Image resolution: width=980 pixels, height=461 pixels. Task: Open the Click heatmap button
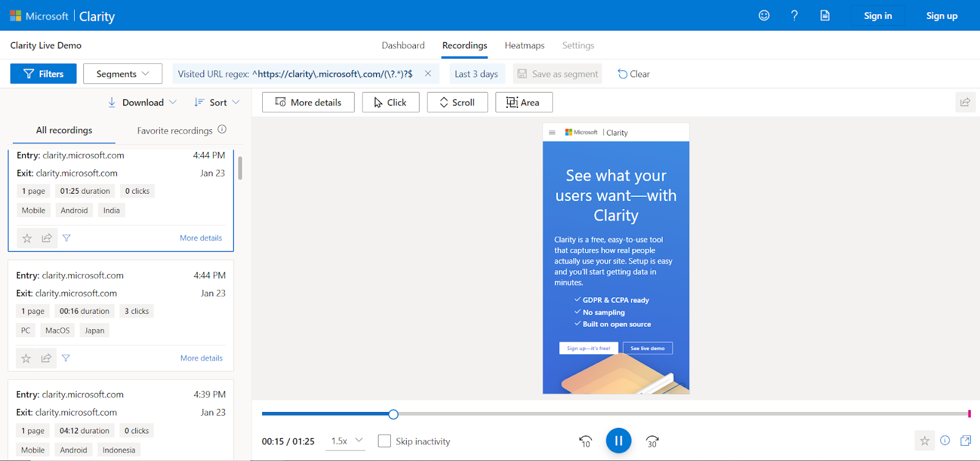[391, 102]
